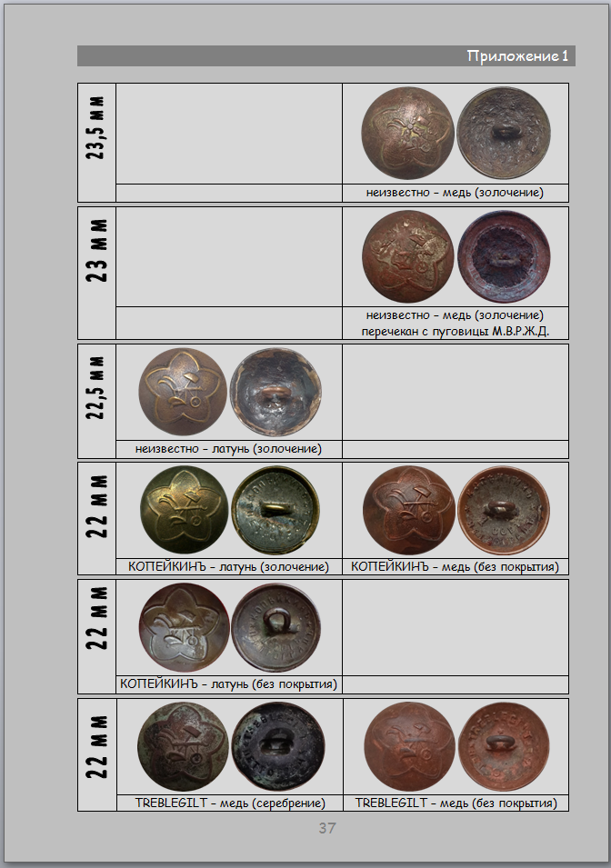Click the "перечекан с пуговицы М.В.Р.Ж.Д." caption line
Screen dimensions: 611x868
point(455,331)
